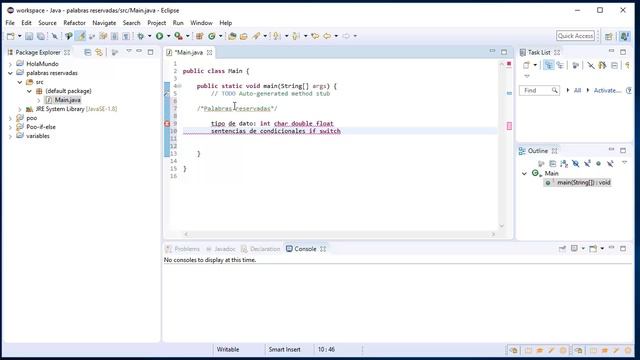640x360 pixels.
Task: Click the Save icon in toolbar
Action: click(29, 36)
